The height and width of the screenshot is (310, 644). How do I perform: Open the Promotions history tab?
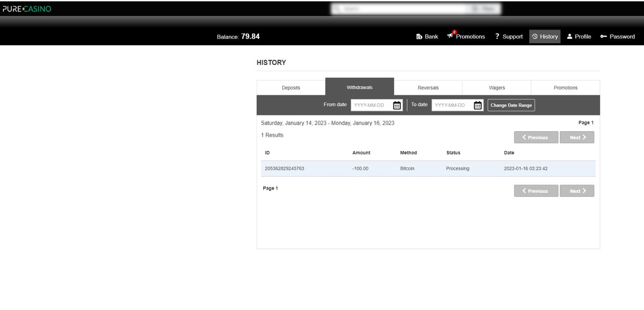(565, 88)
